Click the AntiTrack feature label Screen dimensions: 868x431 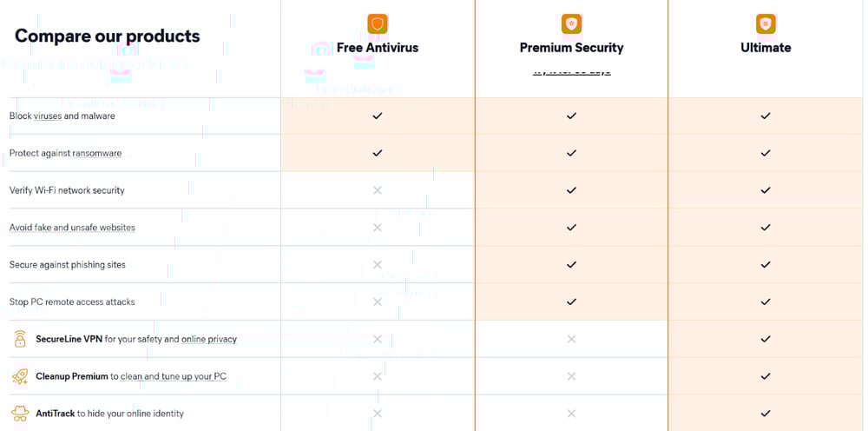56,414
